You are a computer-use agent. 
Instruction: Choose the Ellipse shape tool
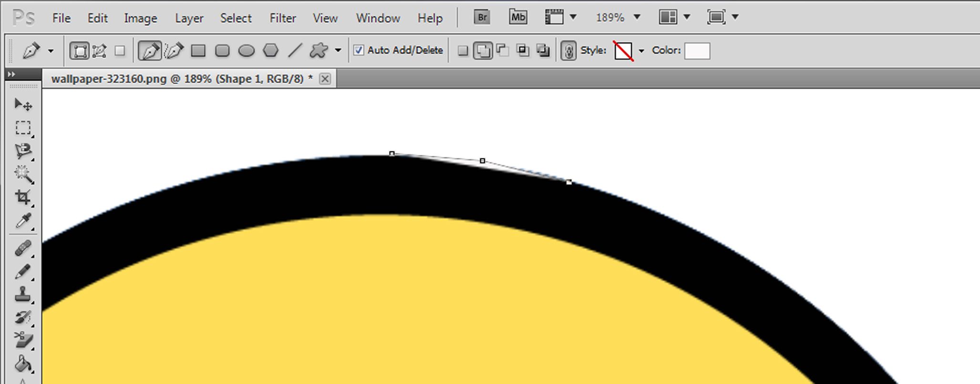[x=246, y=51]
